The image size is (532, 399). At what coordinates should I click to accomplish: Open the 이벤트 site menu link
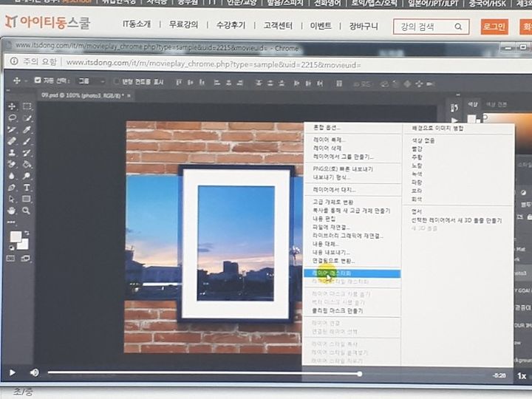click(321, 26)
